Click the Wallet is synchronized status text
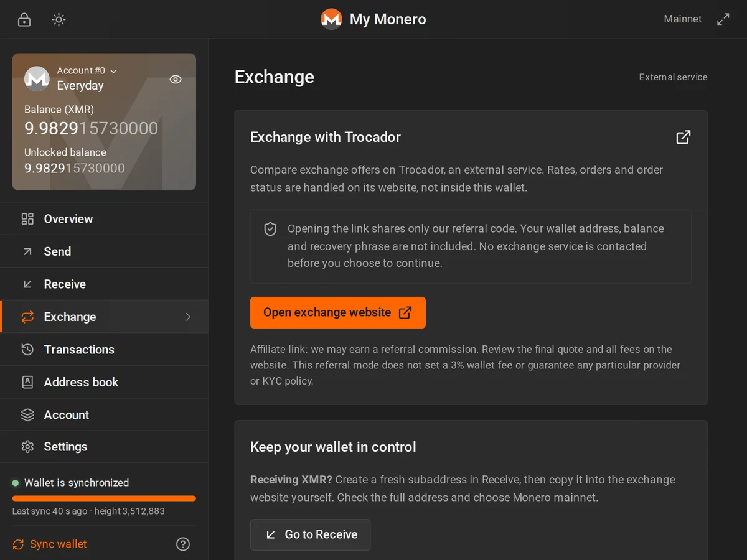Viewport: 747px width, 560px height. [x=77, y=483]
